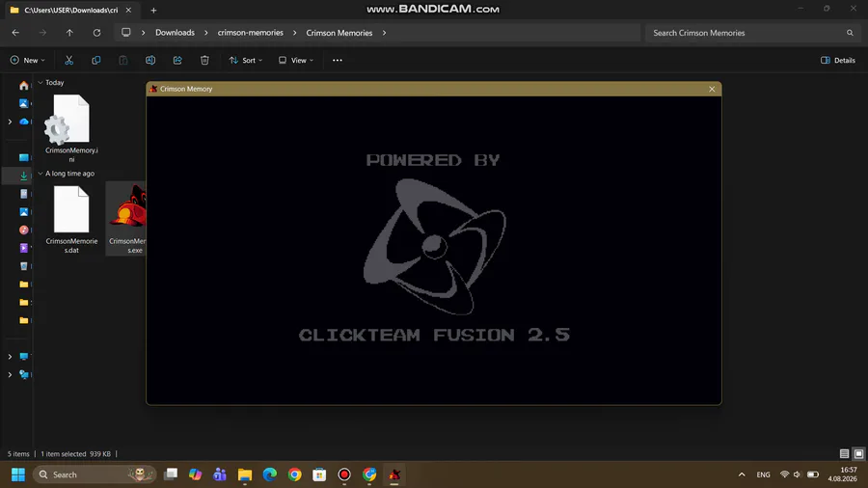Click the ENG language indicator
This screenshot has height=488, width=868.
click(x=764, y=474)
